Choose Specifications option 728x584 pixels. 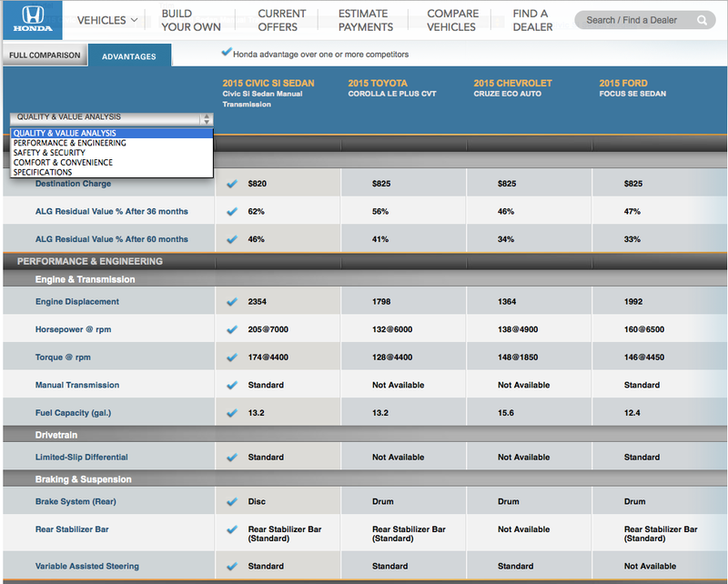tap(111, 172)
